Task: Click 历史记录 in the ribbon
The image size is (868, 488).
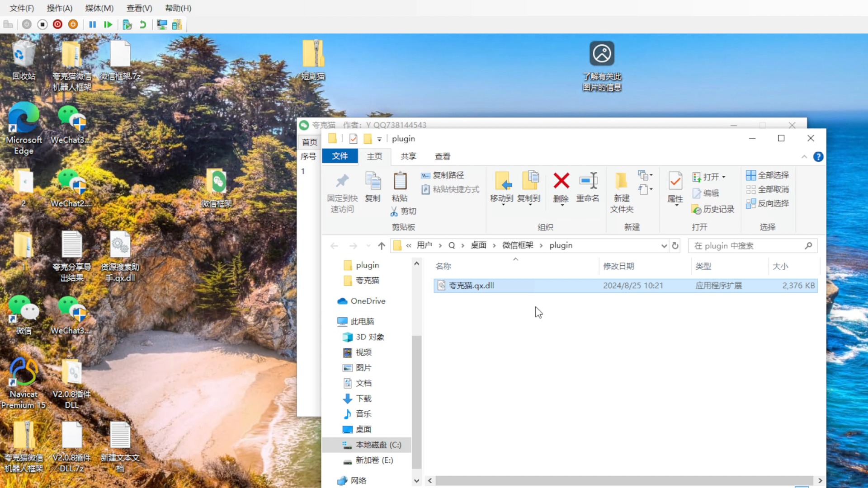Action: pos(713,209)
